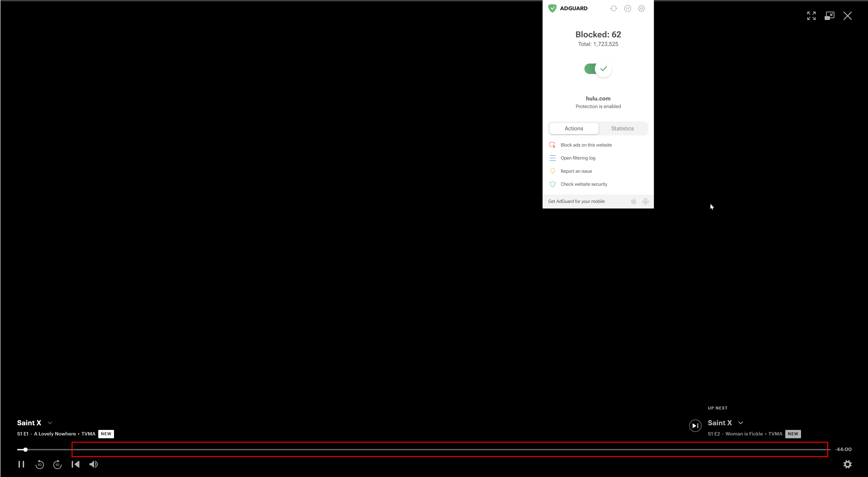Enter fullscreen playback mode
Viewport: 868px width, 477px height.
[812, 16]
